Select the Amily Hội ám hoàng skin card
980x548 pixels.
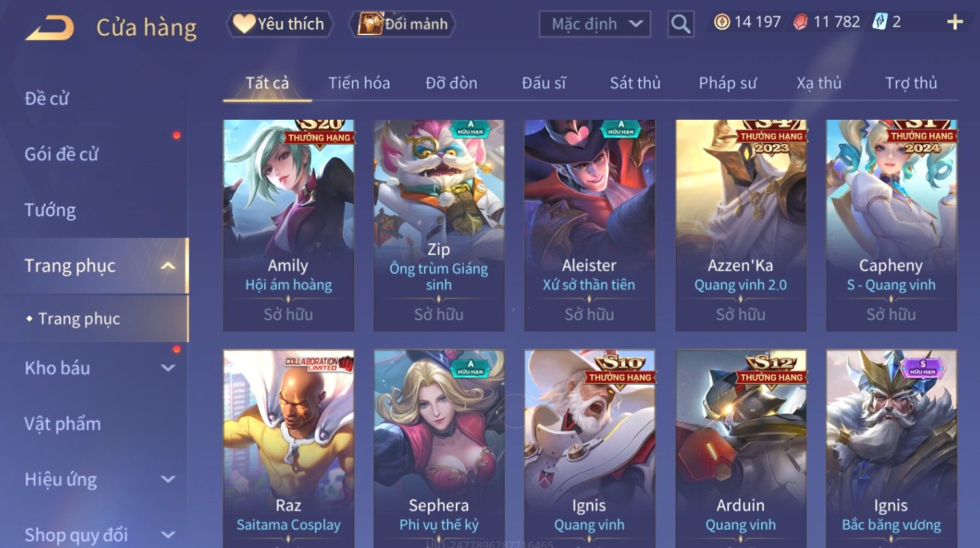[288, 225]
